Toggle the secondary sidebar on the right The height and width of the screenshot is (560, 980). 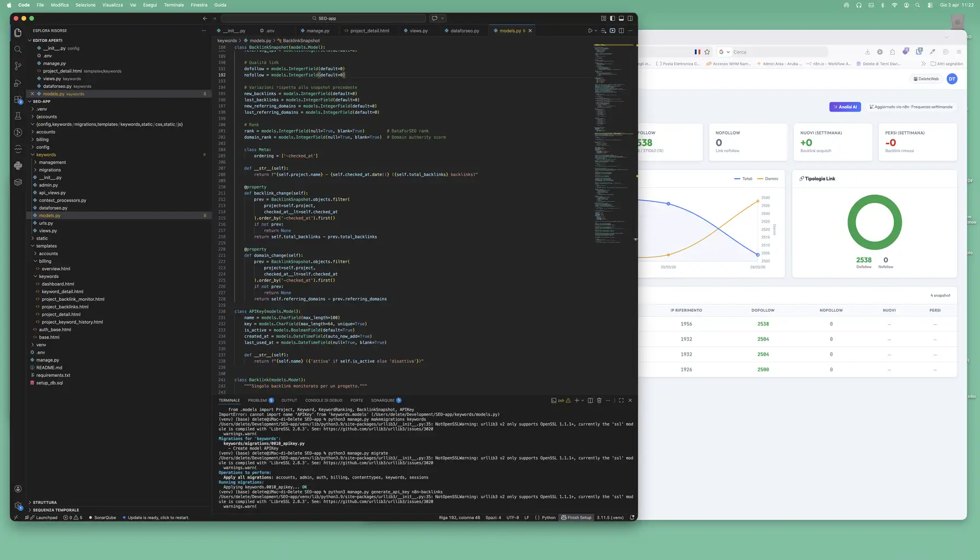pyautogui.click(x=630, y=18)
